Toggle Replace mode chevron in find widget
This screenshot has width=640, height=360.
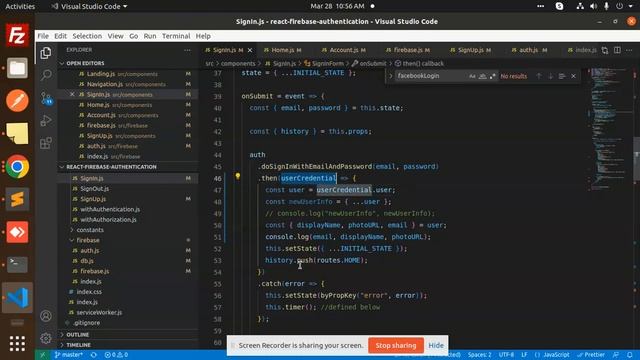coord(391,76)
